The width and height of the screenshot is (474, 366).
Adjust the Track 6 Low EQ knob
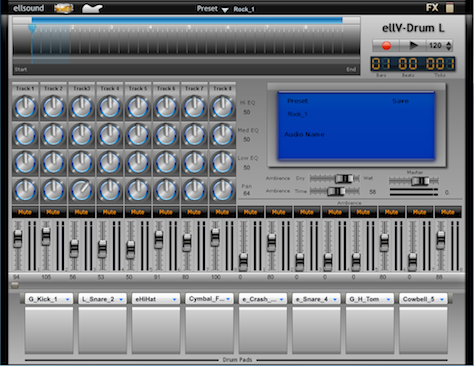pos(166,163)
